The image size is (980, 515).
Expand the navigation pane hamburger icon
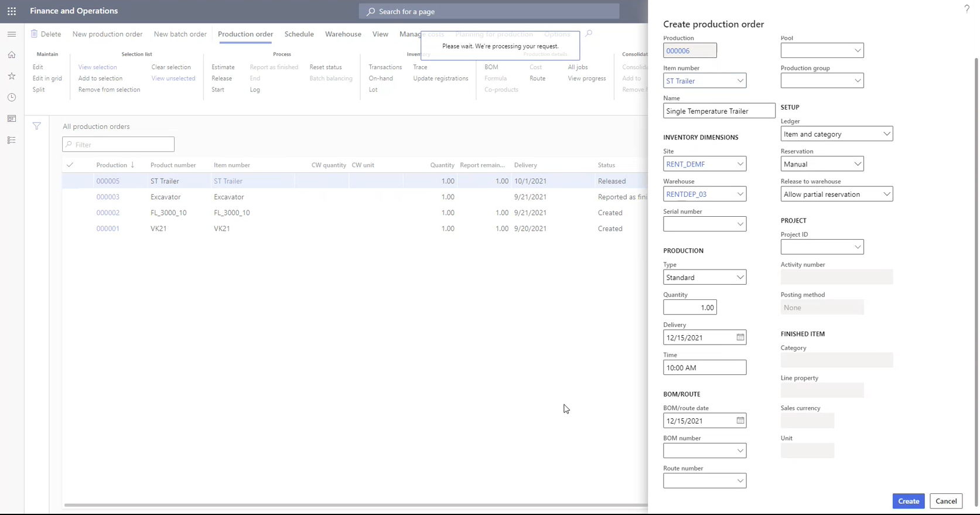tap(12, 34)
